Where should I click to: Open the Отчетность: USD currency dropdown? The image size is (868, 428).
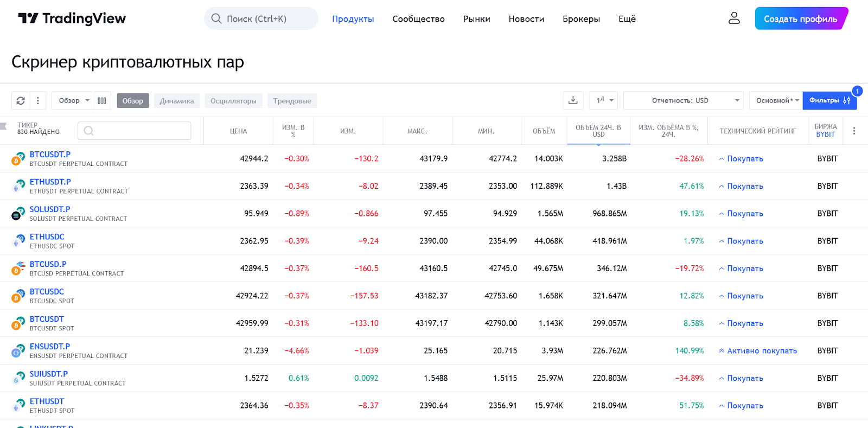683,100
